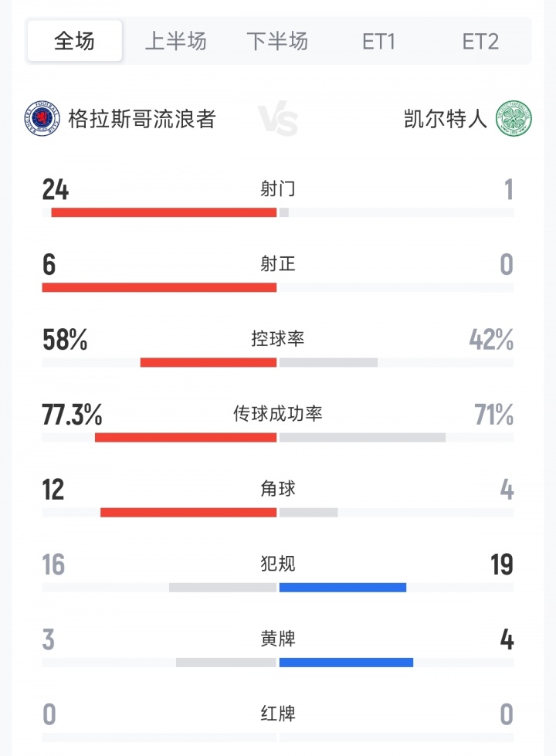556x756 pixels.
Task: Click the red 射正 shots on target bar
Action: click(159, 287)
